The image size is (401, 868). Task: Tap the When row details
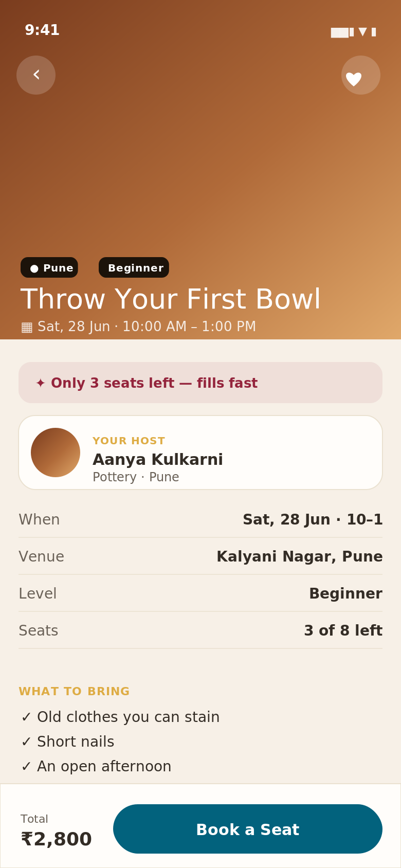coord(200,519)
